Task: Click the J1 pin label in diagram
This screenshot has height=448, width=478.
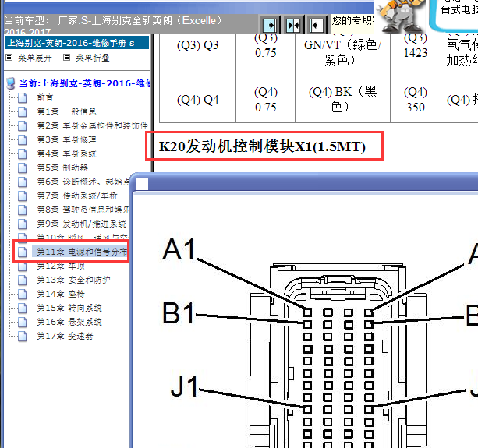Action: point(184,386)
